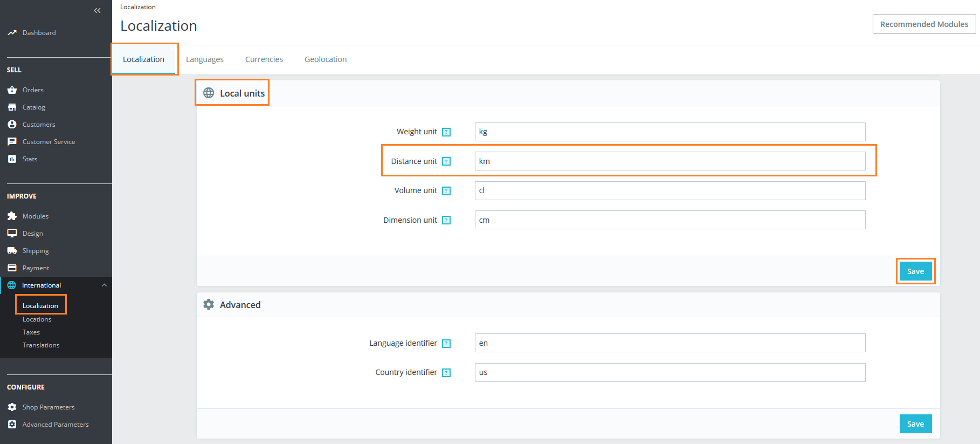The image size is (980, 444).
Task: Click the Modules puzzle piece icon
Action: [12, 216]
